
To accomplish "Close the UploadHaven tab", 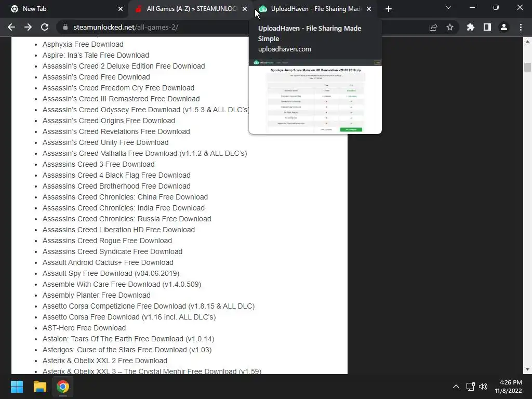I will click(x=369, y=9).
